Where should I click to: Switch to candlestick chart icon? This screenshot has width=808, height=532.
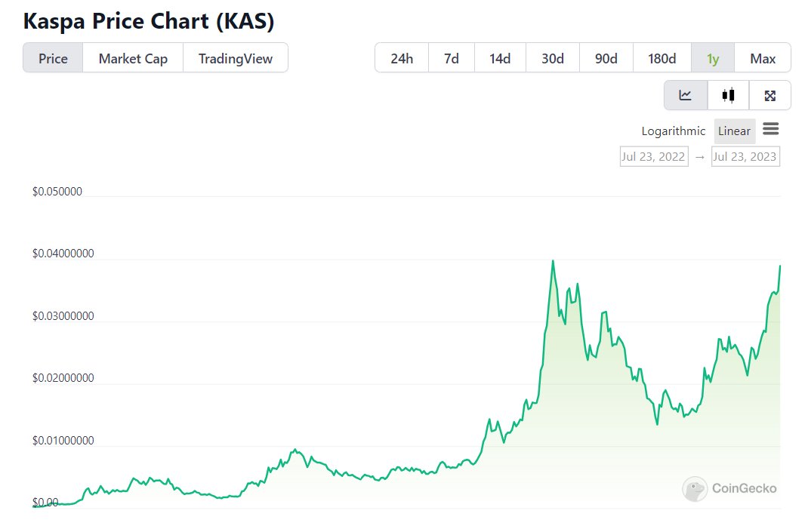(x=728, y=95)
